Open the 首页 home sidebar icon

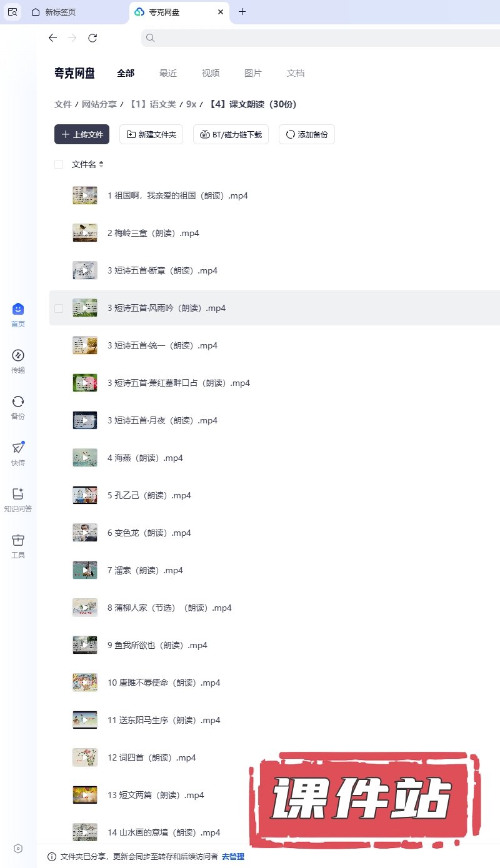click(18, 315)
